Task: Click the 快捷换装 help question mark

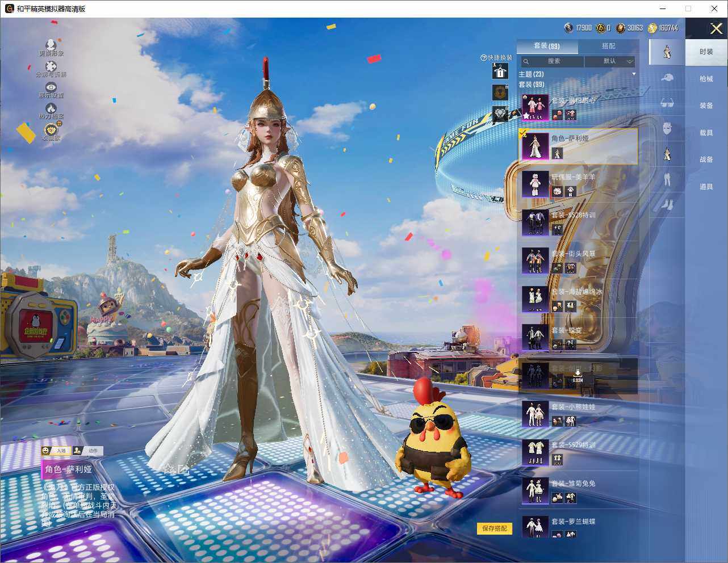Action: 484,58
